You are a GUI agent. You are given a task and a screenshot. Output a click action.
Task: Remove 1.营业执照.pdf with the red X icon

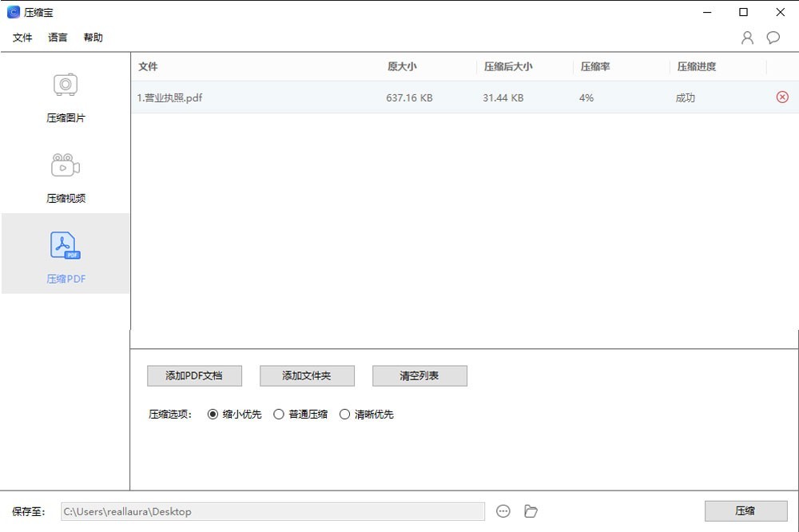(x=782, y=97)
